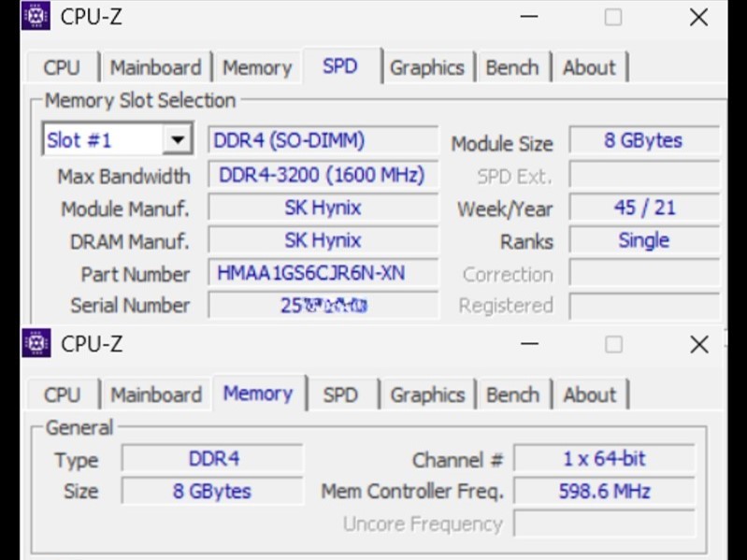Open the Bench tab in the top window
Viewport: 747px width, 560px height.
(512, 67)
